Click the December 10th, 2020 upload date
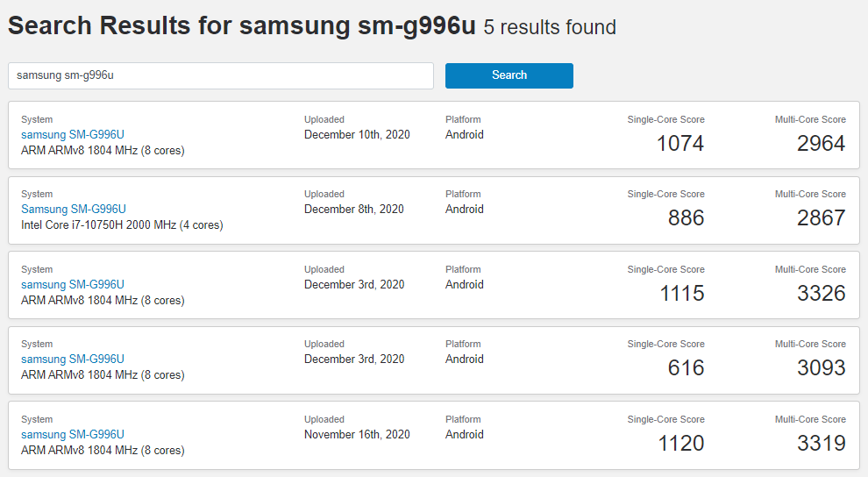The height and width of the screenshot is (477, 868). point(357,135)
